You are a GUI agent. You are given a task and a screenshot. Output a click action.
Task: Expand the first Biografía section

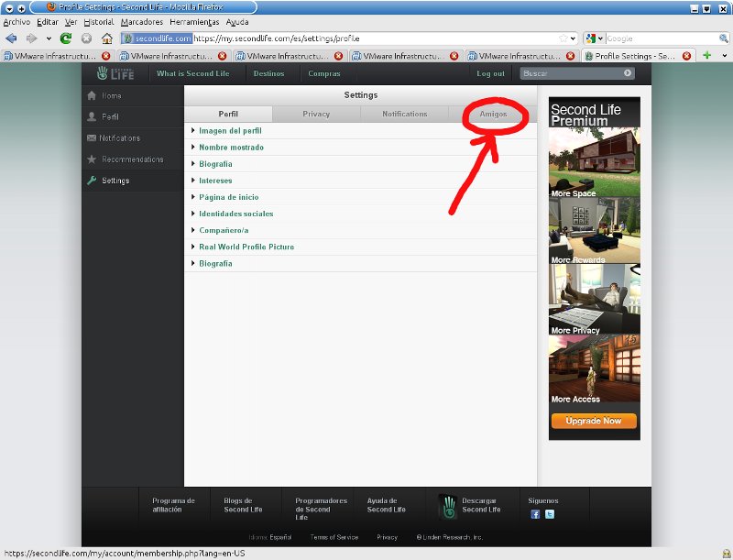click(x=360, y=164)
